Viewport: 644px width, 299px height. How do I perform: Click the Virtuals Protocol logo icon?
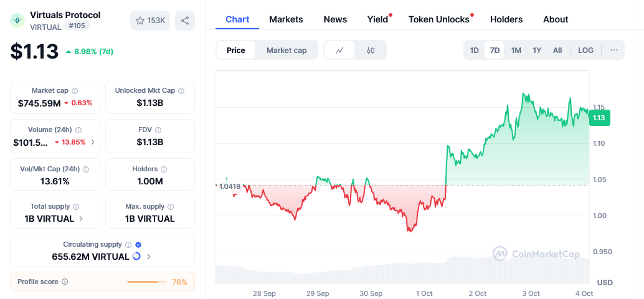(17, 21)
